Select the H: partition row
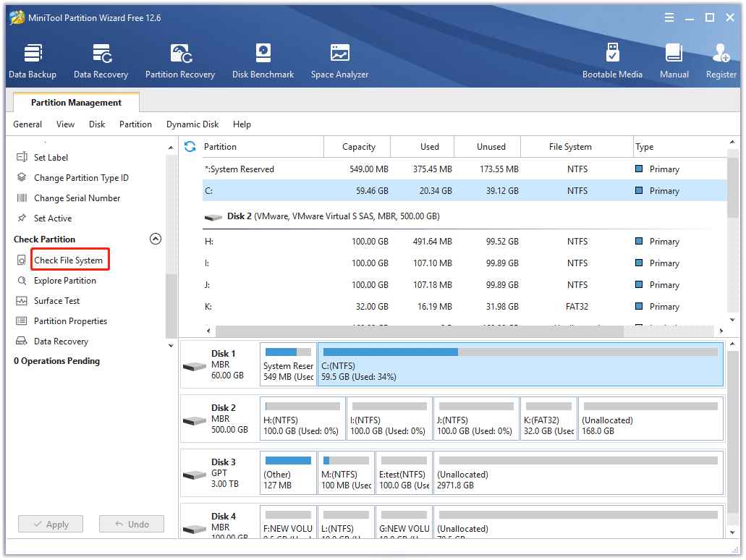The image size is (746, 560). (465, 241)
